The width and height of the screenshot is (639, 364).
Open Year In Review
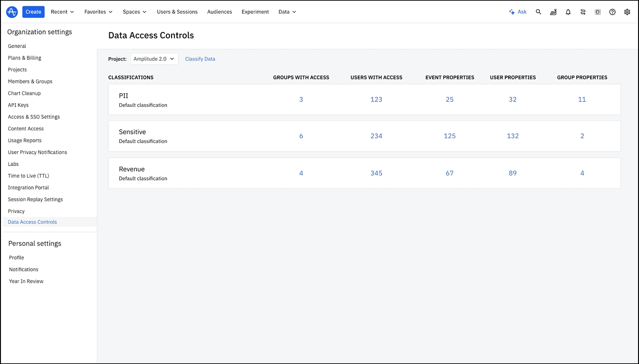tap(26, 282)
